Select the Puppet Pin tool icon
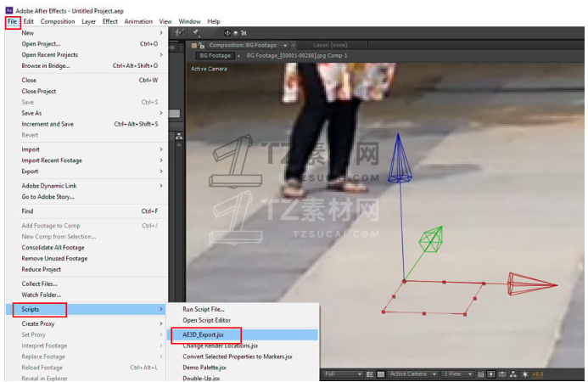Screen dimensions: 588x382 point(196,32)
